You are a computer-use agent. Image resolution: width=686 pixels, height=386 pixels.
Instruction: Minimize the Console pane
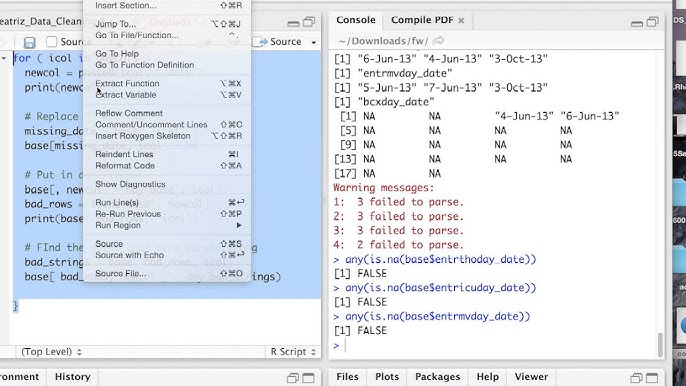637,24
